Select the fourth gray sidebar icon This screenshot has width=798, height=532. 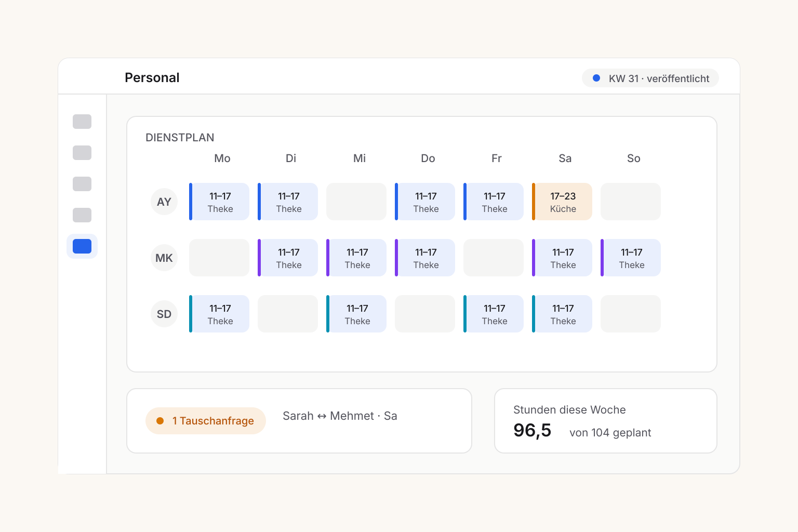(x=82, y=215)
